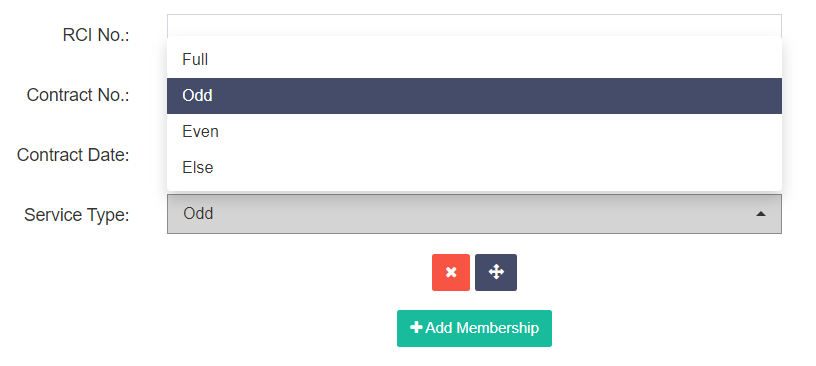This screenshot has width=816, height=366.
Task: Click the Odd value shown in Service Type
Action: click(x=198, y=214)
